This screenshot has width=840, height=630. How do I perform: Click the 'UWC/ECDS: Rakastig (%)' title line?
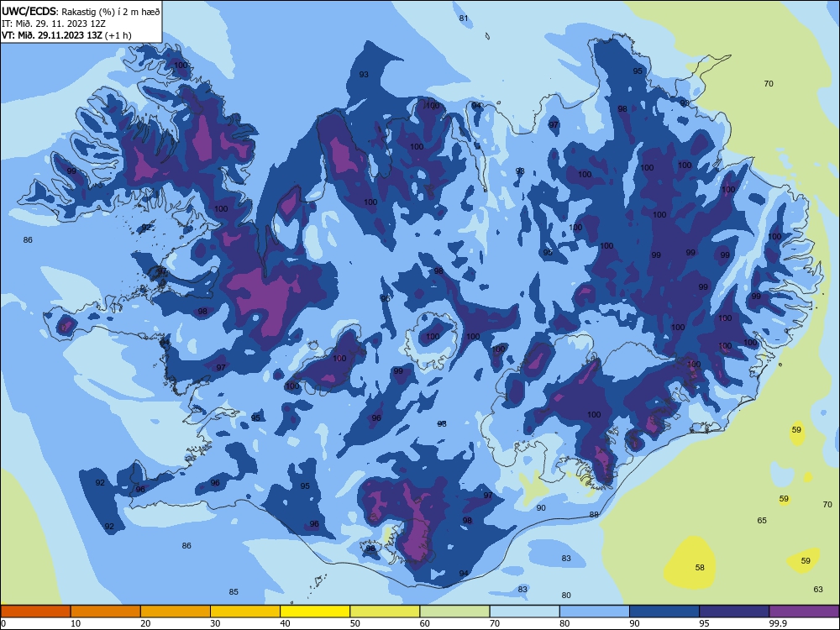(x=81, y=12)
